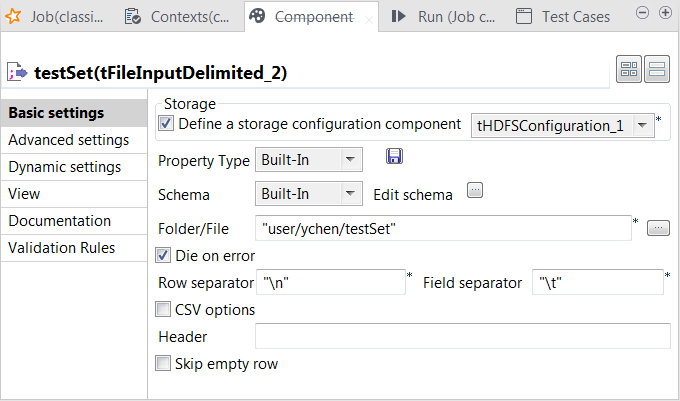
Task: Expand the Schema Built-In dropdown
Action: [350, 194]
